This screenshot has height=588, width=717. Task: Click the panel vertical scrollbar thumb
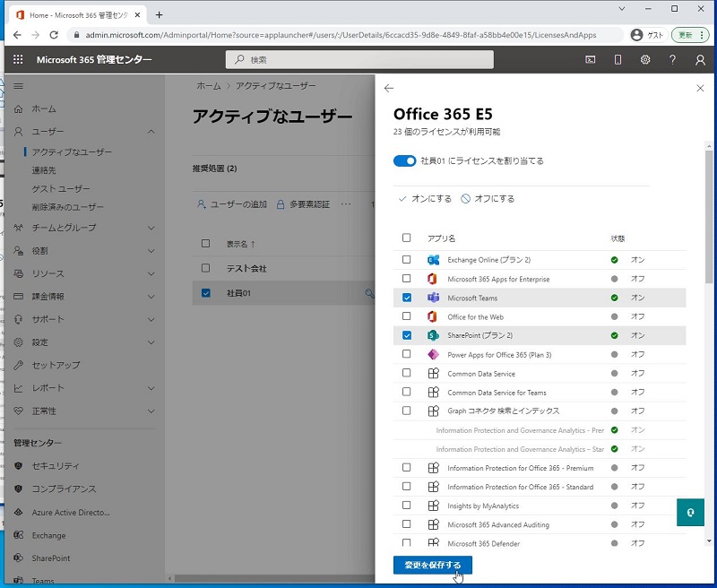click(x=709, y=215)
